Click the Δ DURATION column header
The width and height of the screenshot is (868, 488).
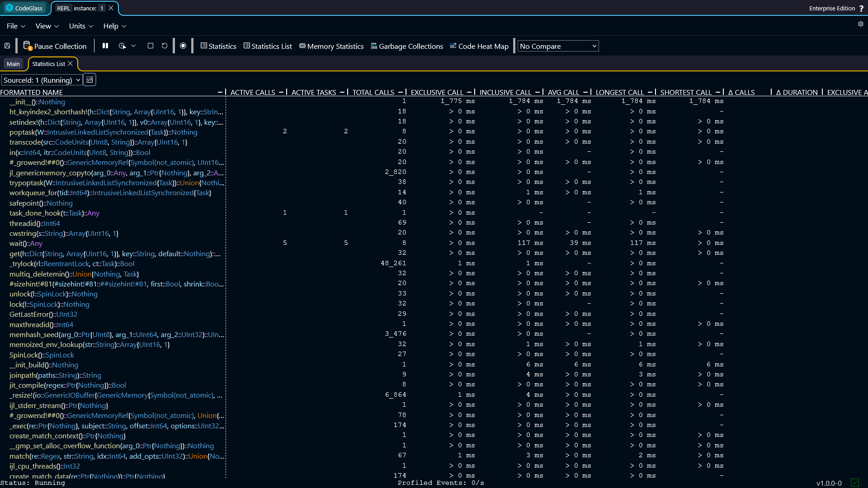797,92
